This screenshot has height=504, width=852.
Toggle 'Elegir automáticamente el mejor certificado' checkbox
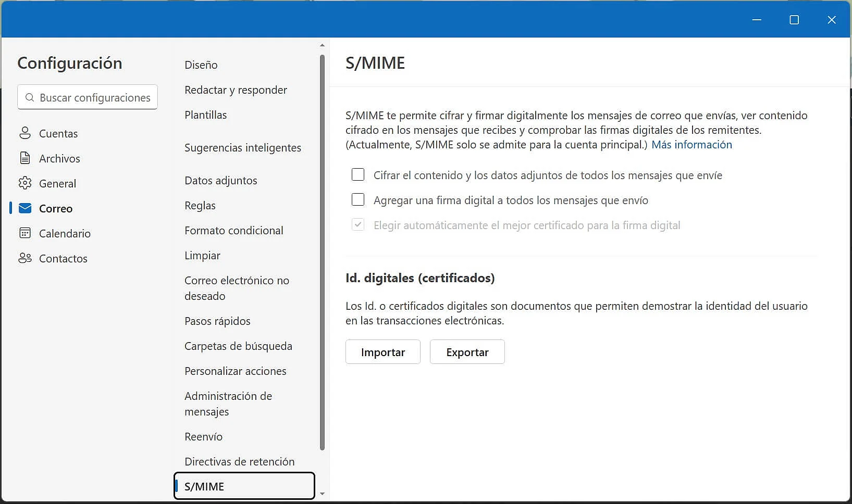[x=358, y=224]
